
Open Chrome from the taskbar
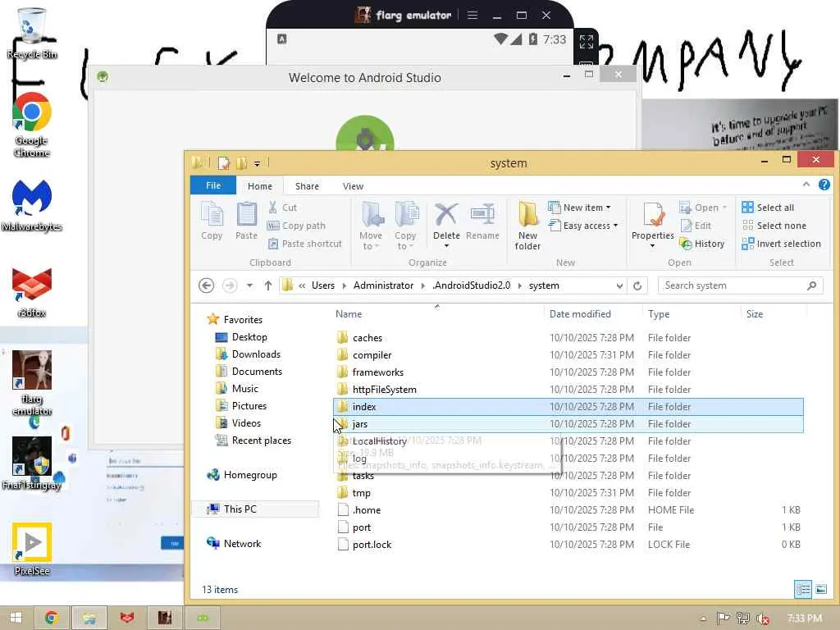point(52,618)
